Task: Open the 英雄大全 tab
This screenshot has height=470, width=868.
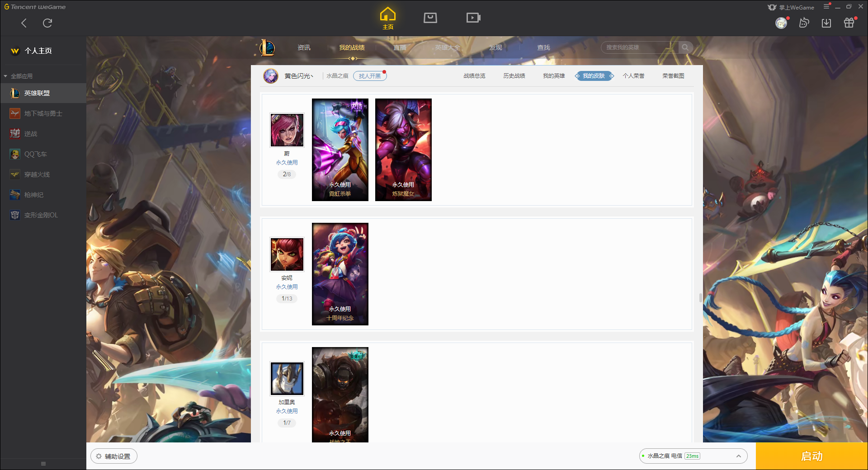Action: (x=448, y=47)
